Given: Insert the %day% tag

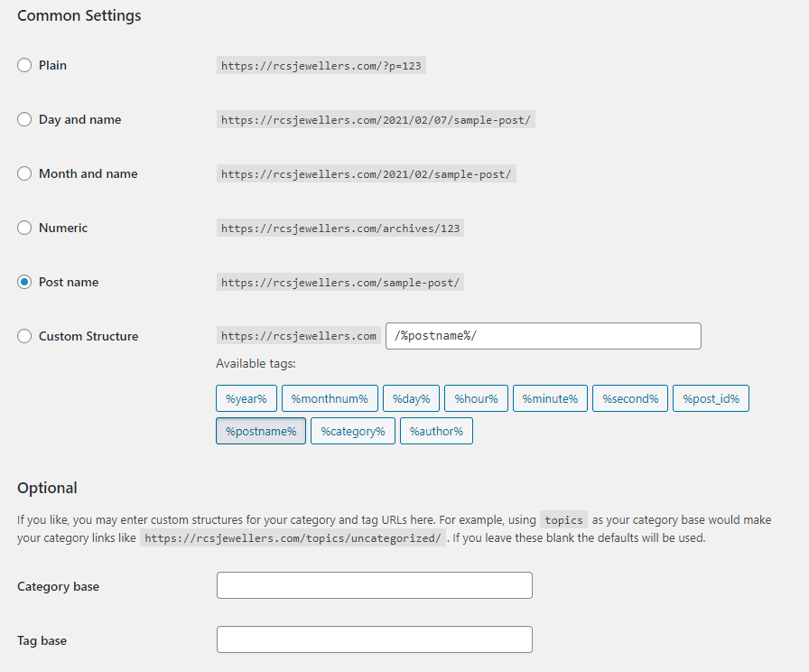Looking at the screenshot, I should click(411, 398).
